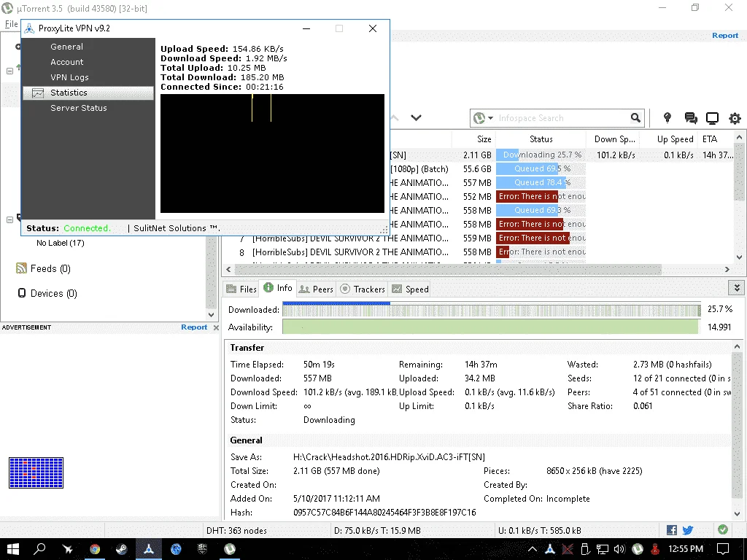Image resolution: width=747 pixels, height=560 pixels.
Task: Click the Devices phone icon
Action: pyautogui.click(x=21, y=293)
